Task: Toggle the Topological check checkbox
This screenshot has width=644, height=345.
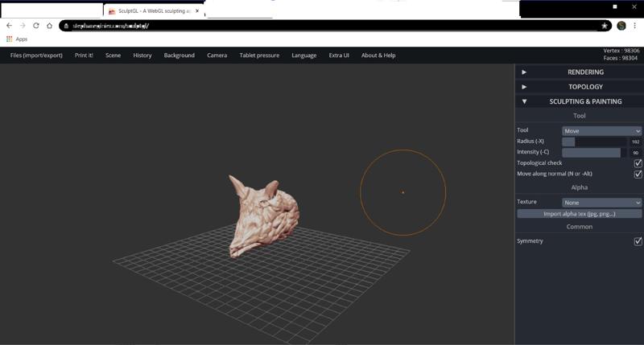Action: point(638,163)
